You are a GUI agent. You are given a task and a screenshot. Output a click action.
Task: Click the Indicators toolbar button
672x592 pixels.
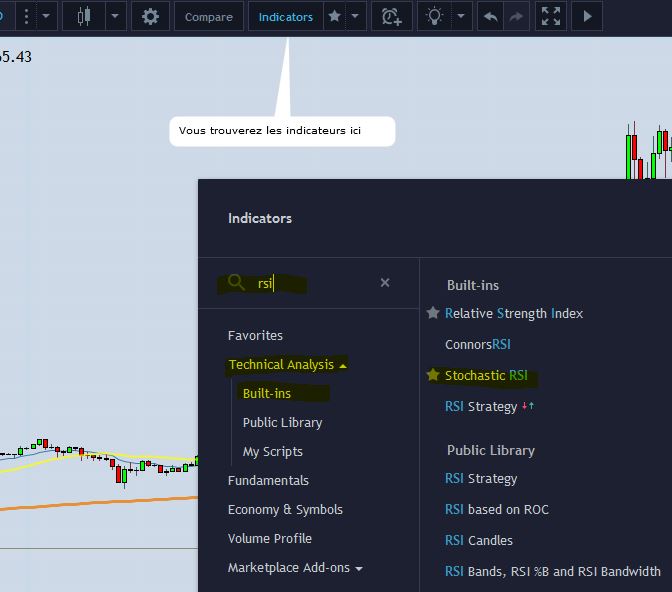[x=285, y=16]
